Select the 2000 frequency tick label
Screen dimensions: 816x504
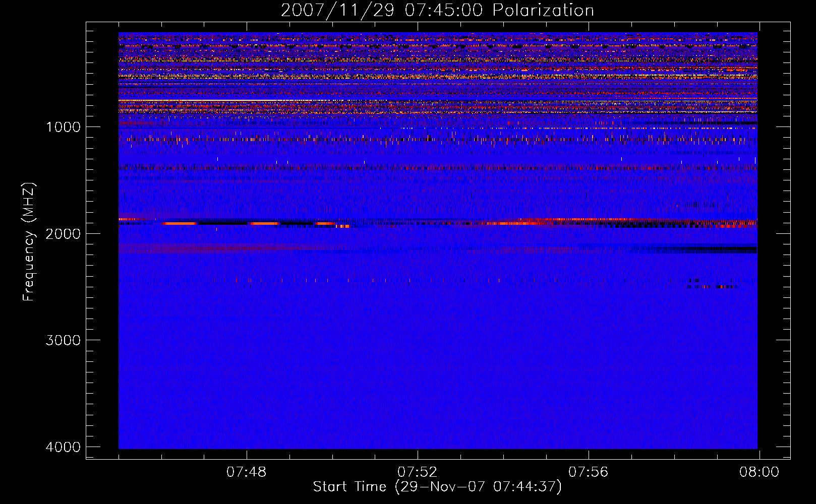pyautogui.click(x=63, y=233)
